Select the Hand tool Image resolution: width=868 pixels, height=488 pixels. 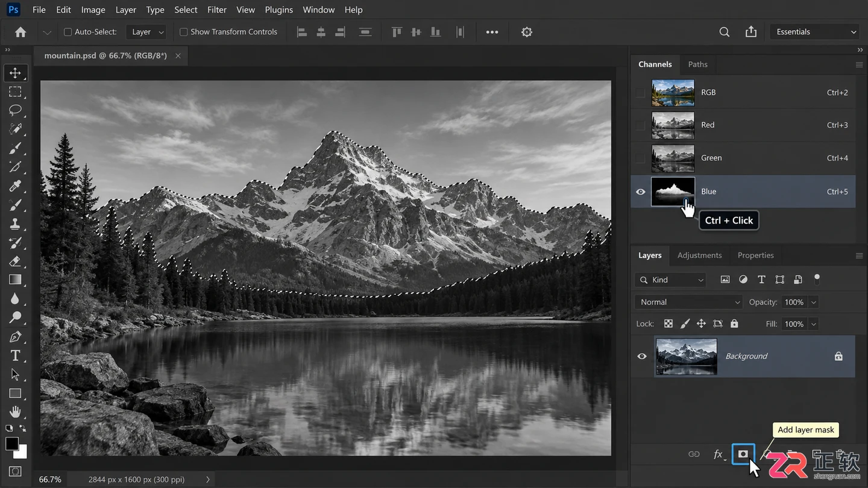click(15, 412)
